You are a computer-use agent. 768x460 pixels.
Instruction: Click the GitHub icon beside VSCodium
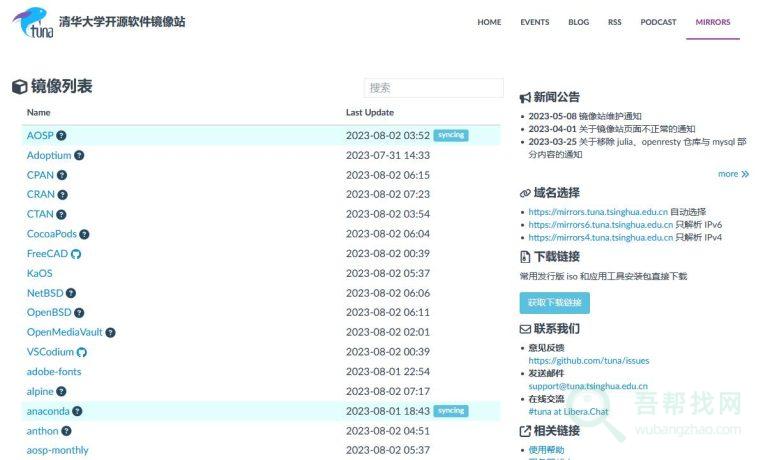82,352
